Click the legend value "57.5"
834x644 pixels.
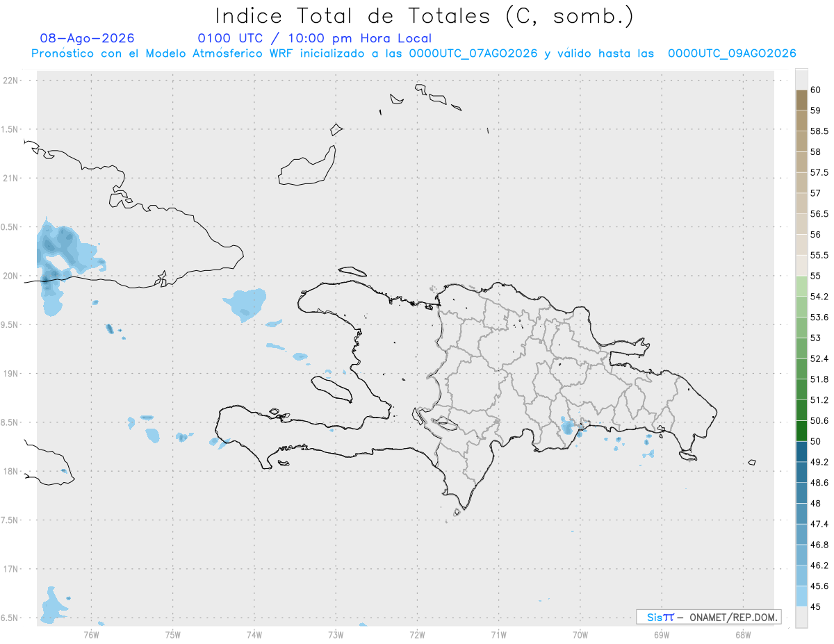[819, 172]
